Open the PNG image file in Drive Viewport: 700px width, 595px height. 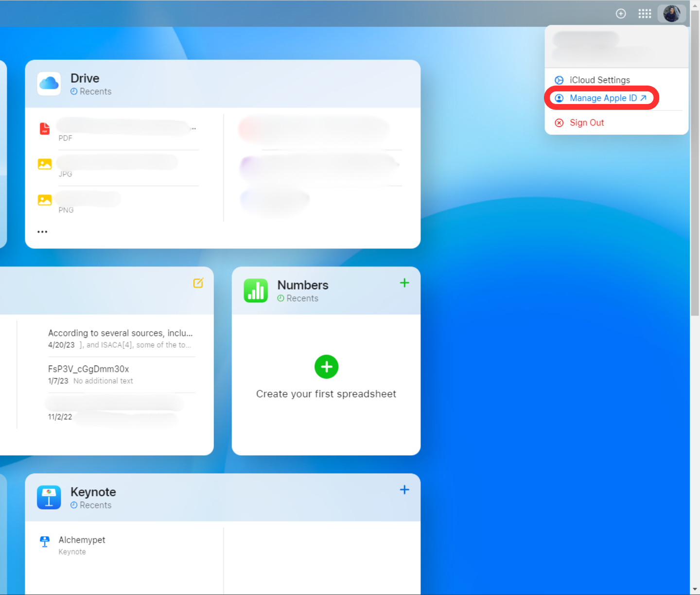[119, 204]
